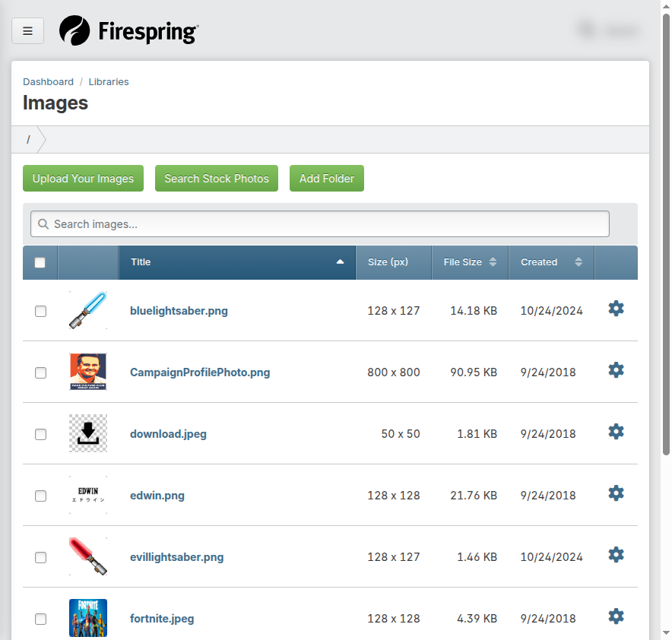Open CampaignProfilePhoto.png title link
The image size is (672, 640).
click(x=200, y=372)
